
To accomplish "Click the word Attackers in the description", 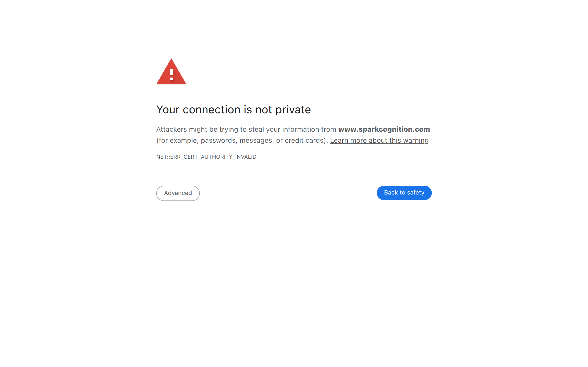I will tap(172, 129).
